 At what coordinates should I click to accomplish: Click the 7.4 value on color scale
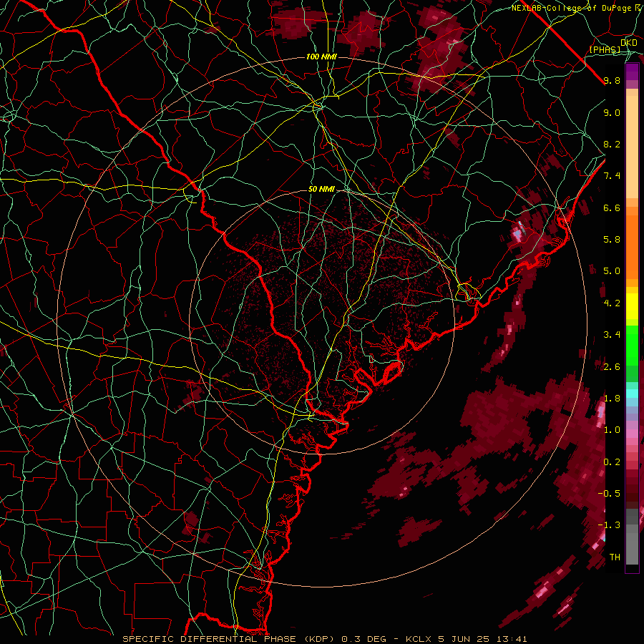pyautogui.click(x=612, y=176)
